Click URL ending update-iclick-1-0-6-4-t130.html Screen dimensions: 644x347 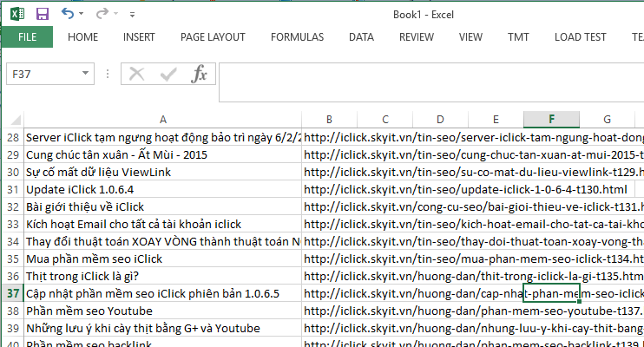(x=465, y=189)
